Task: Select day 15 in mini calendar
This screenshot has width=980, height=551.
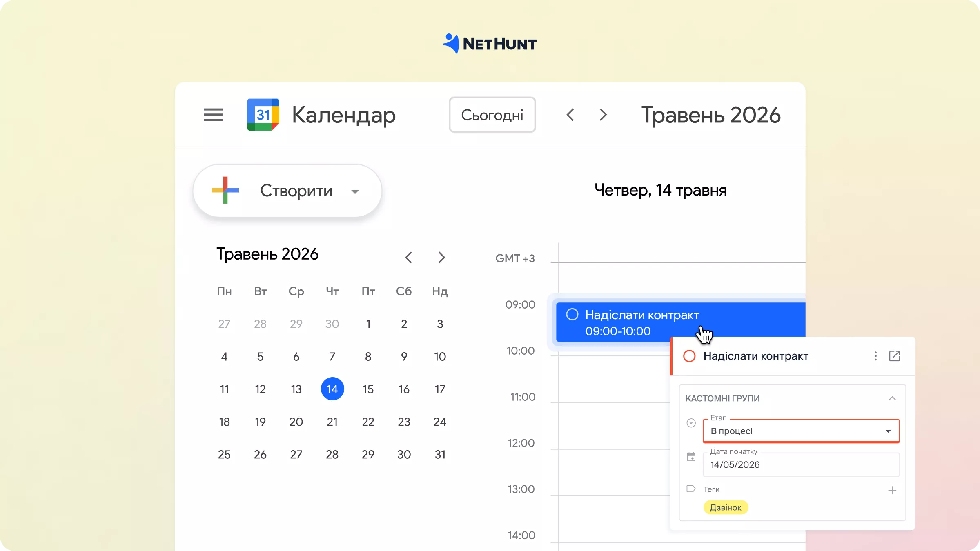Action: click(368, 389)
